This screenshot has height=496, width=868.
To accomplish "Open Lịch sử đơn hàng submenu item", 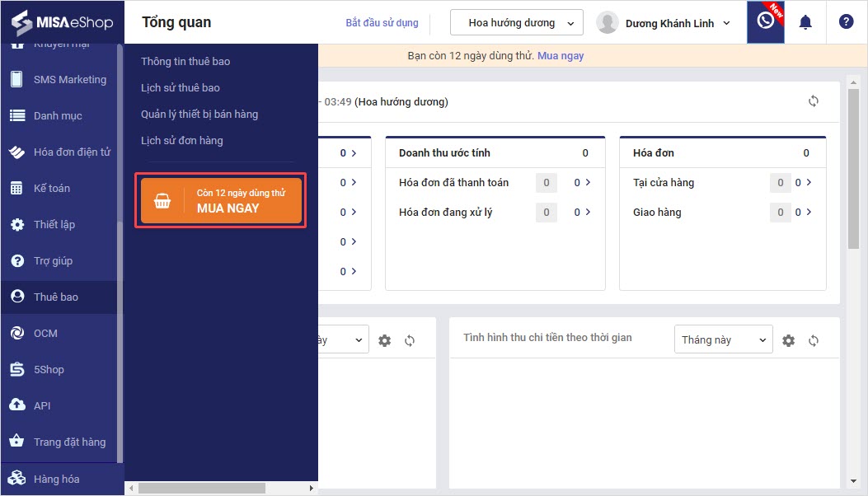I will 182,141.
